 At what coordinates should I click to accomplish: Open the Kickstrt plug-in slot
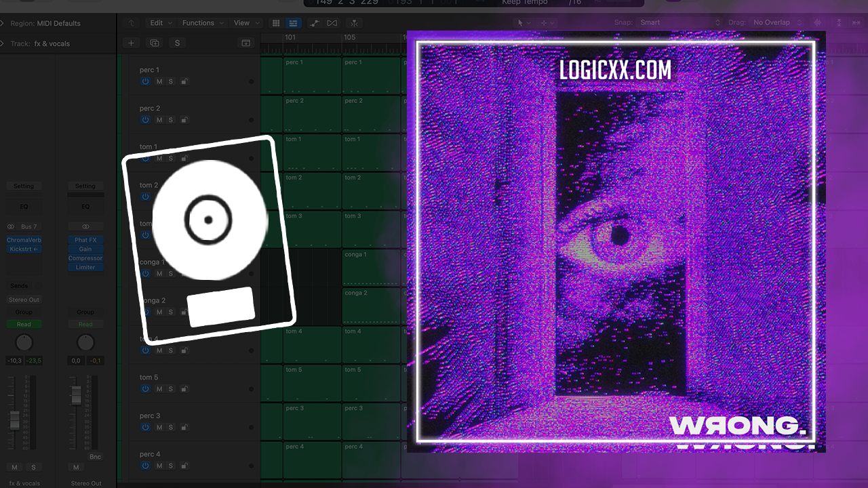coord(24,249)
